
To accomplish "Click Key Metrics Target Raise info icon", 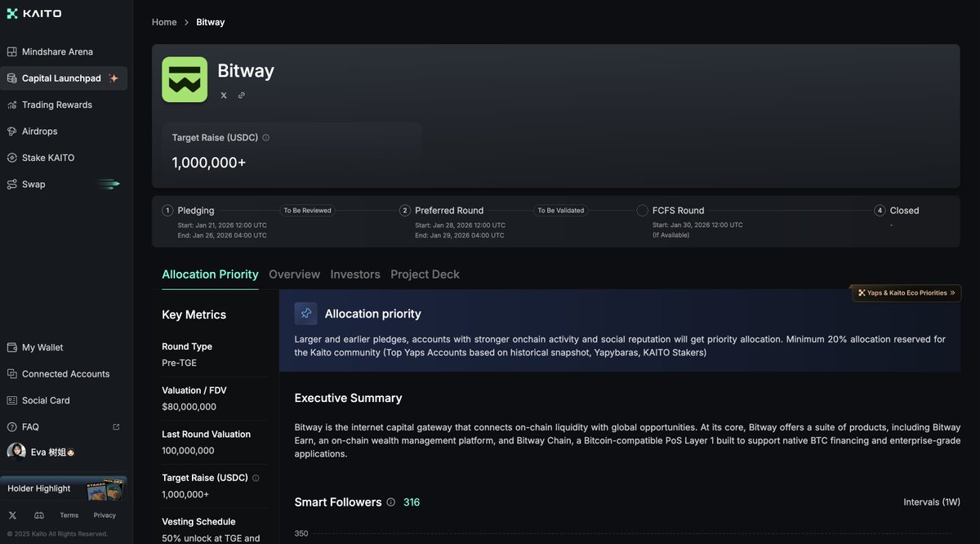I will (256, 478).
